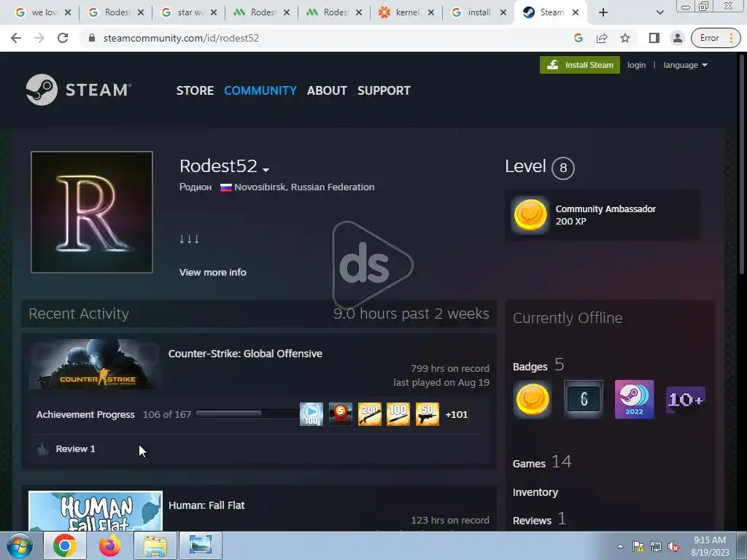Open the Inventory link
This screenshot has width=747, height=560.
click(x=535, y=492)
